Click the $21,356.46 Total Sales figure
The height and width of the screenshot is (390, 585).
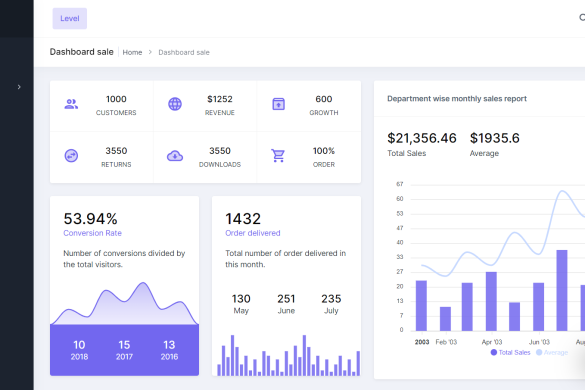coord(422,138)
